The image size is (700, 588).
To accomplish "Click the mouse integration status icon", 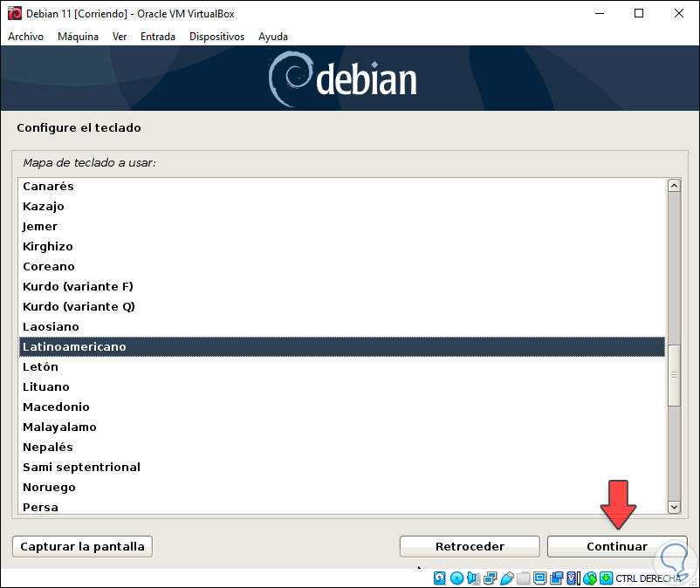I will pyautogui.click(x=590, y=578).
